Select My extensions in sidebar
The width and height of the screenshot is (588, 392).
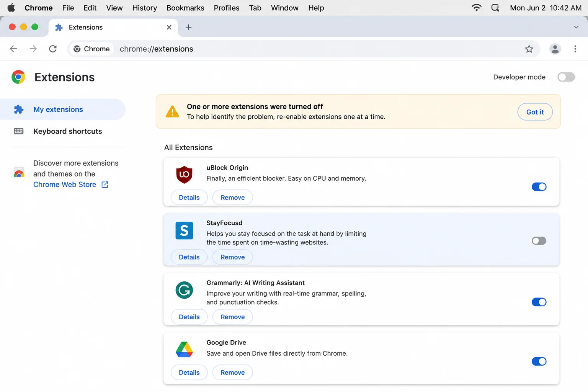tap(63, 109)
